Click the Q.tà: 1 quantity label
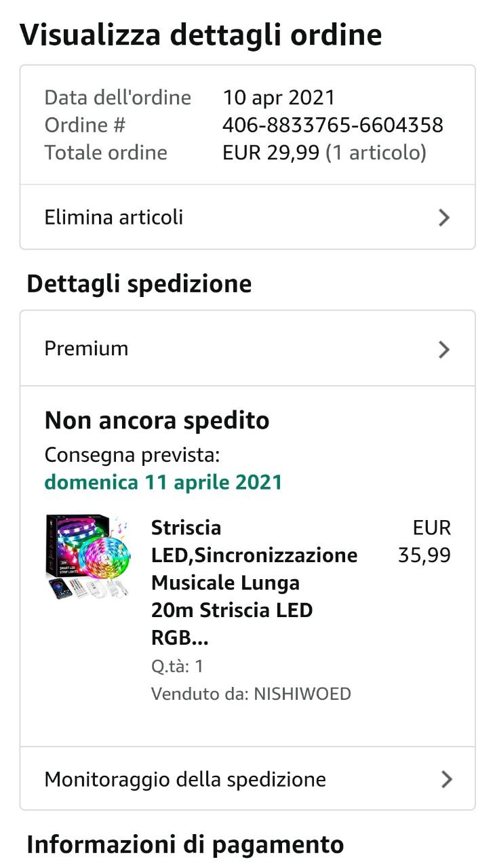This screenshot has width=495, height=868. point(178,666)
